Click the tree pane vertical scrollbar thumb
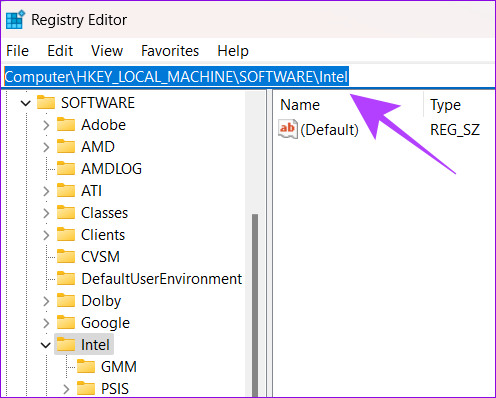 (255, 305)
